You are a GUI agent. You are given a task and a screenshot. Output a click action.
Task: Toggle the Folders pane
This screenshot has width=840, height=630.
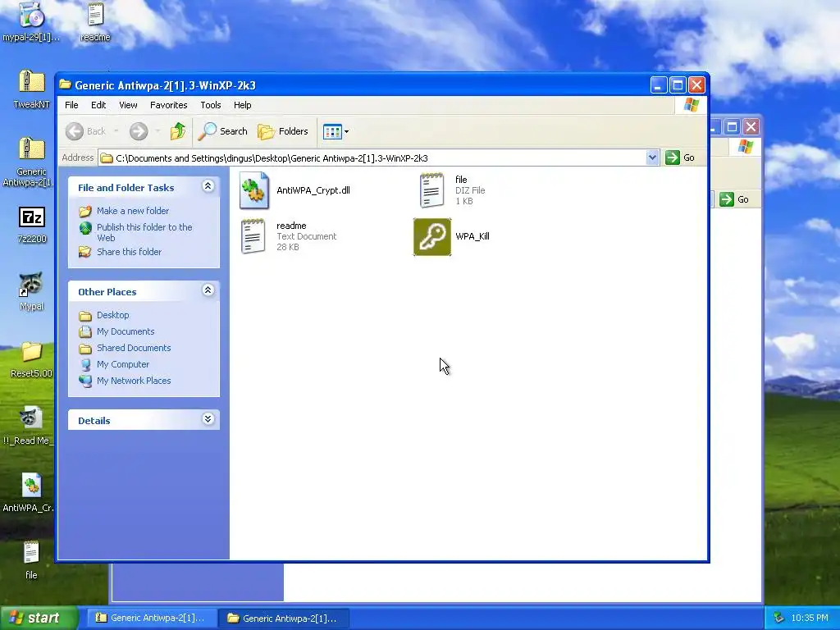tap(283, 131)
